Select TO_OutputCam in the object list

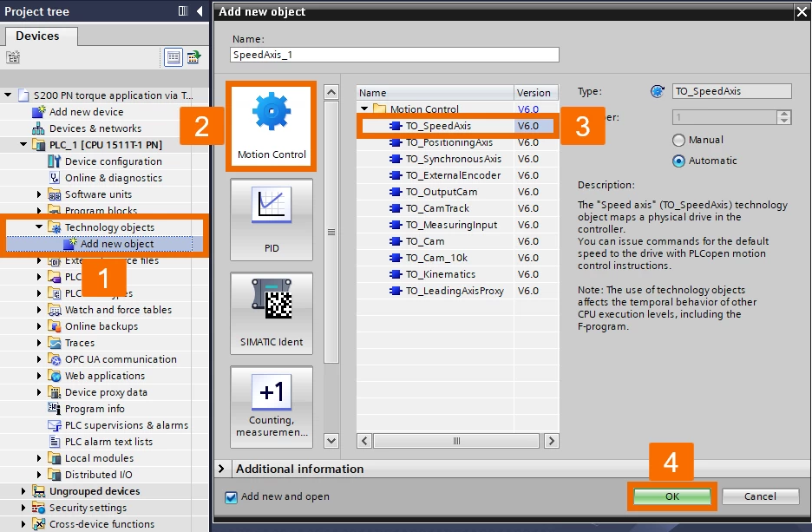[x=457, y=192]
